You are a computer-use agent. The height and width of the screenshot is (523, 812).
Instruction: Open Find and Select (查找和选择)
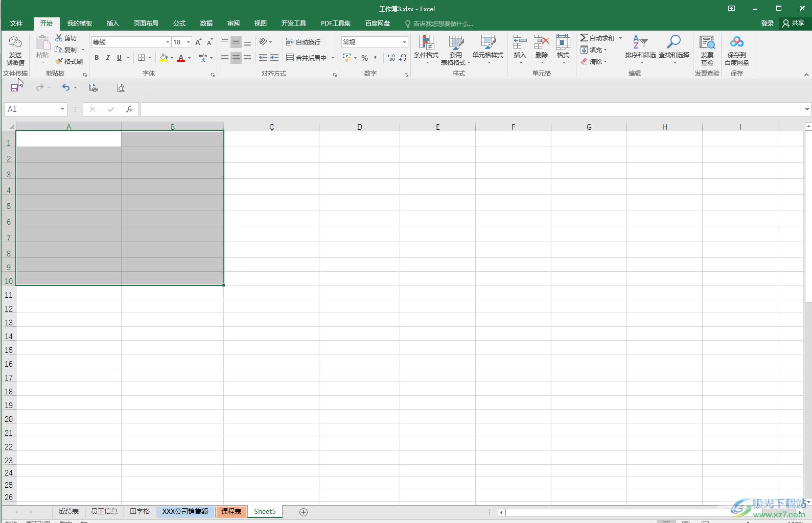[x=674, y=50]
